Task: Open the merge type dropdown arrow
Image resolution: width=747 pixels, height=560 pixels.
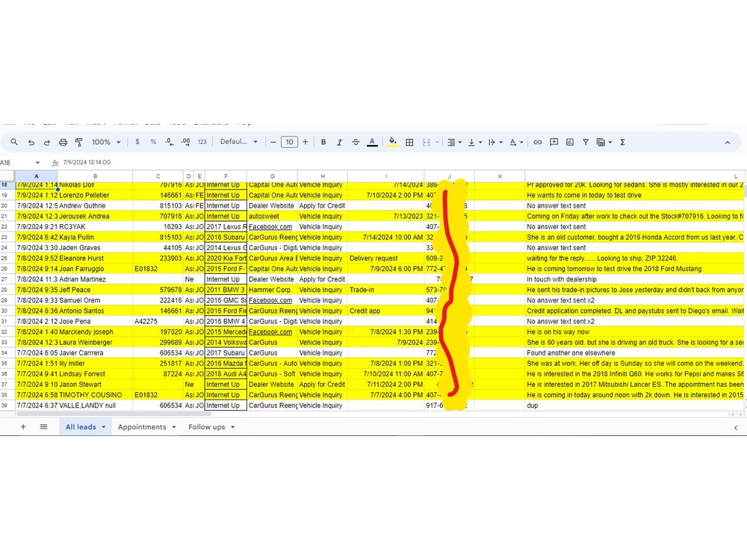Action: [437, 142]
